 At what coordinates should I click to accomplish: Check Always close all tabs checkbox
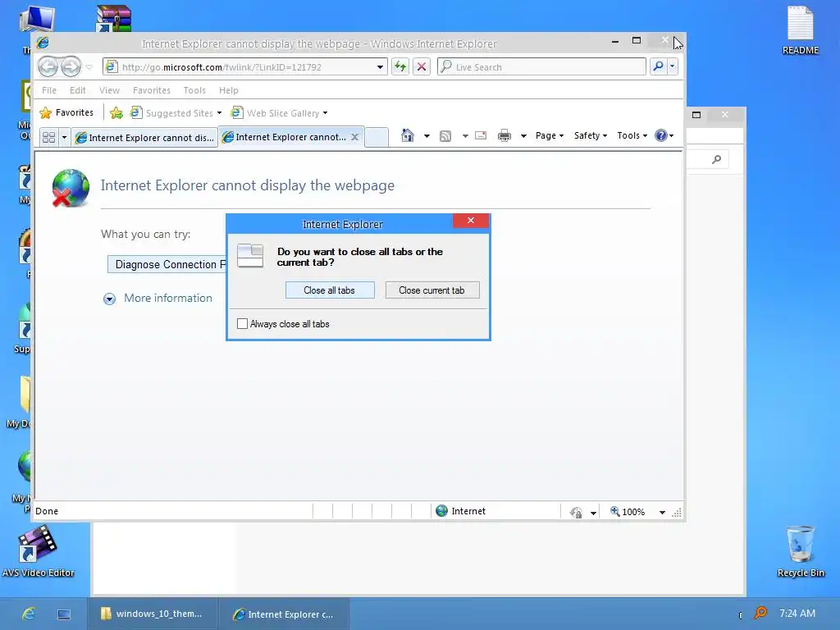[242, 323]
